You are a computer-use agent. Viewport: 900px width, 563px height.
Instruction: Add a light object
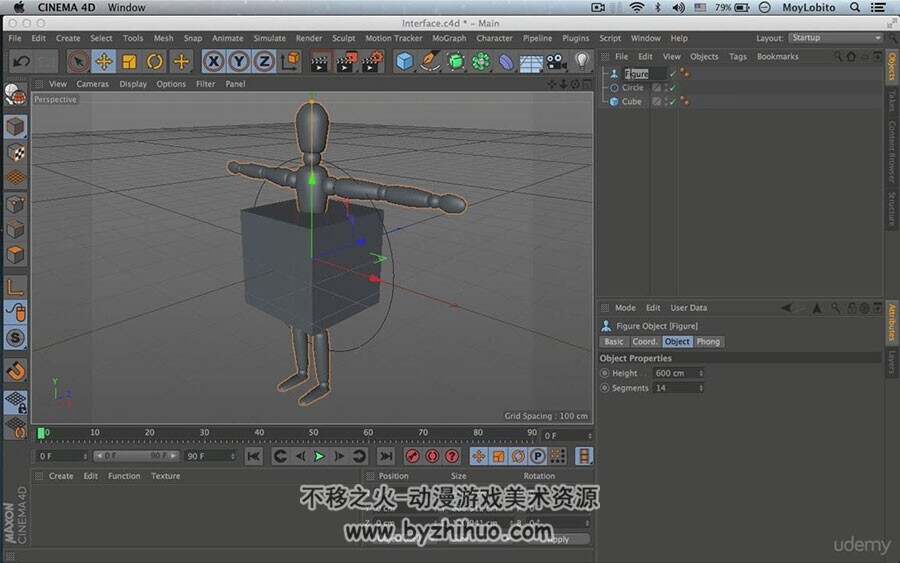click(582, 61)
